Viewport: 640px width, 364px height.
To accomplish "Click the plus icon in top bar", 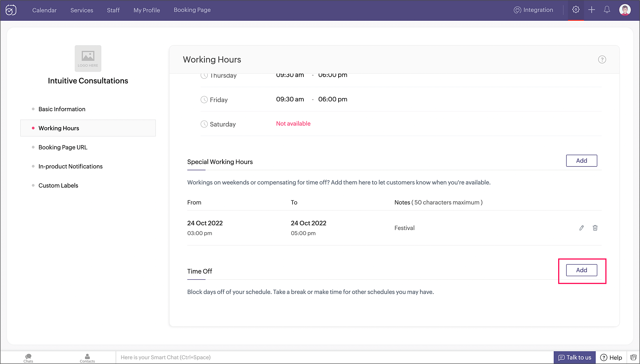I will coord(591,10).
